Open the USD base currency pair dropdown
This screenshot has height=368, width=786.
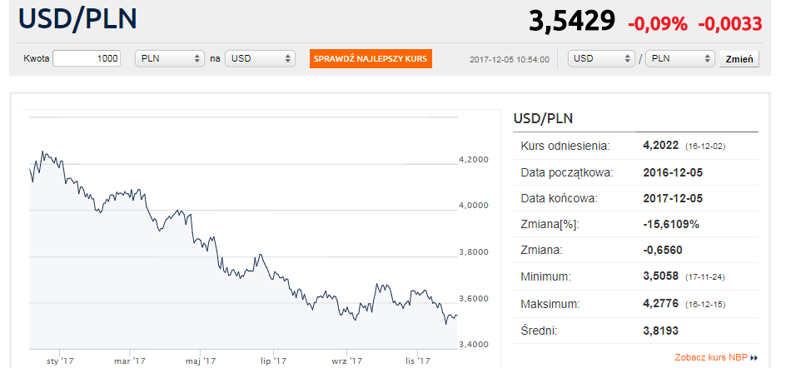(x=602, y=59)
